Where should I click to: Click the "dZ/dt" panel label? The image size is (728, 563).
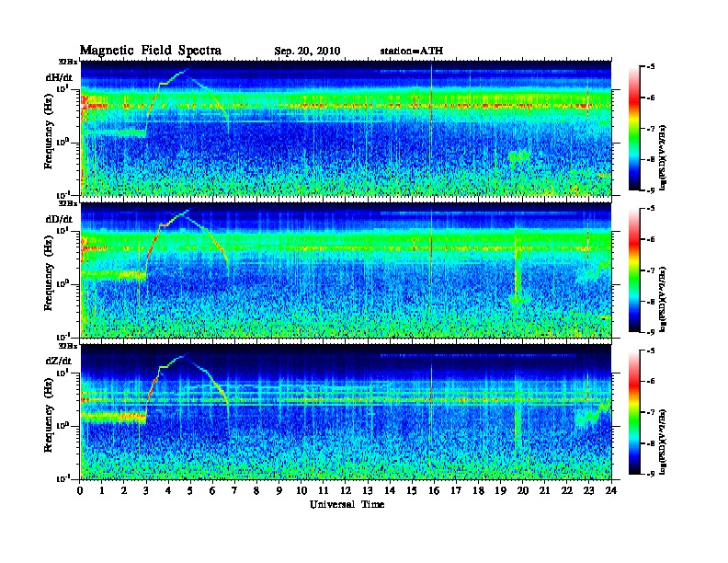click(x=59, y=361)
